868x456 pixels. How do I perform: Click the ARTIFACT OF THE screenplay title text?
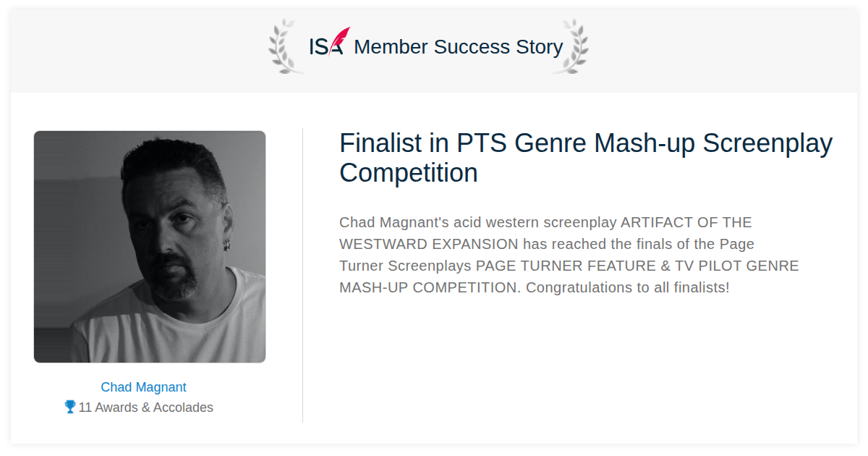coord(686,222)
